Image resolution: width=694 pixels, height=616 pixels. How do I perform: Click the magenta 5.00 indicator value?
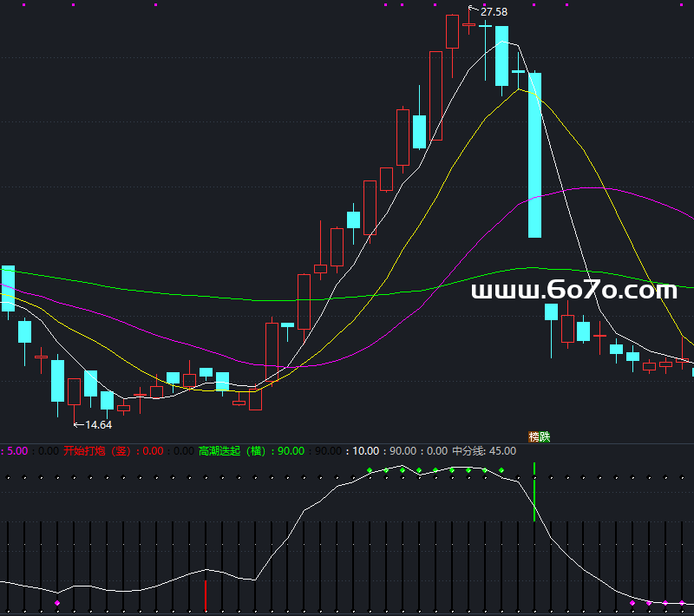point(17,451)
